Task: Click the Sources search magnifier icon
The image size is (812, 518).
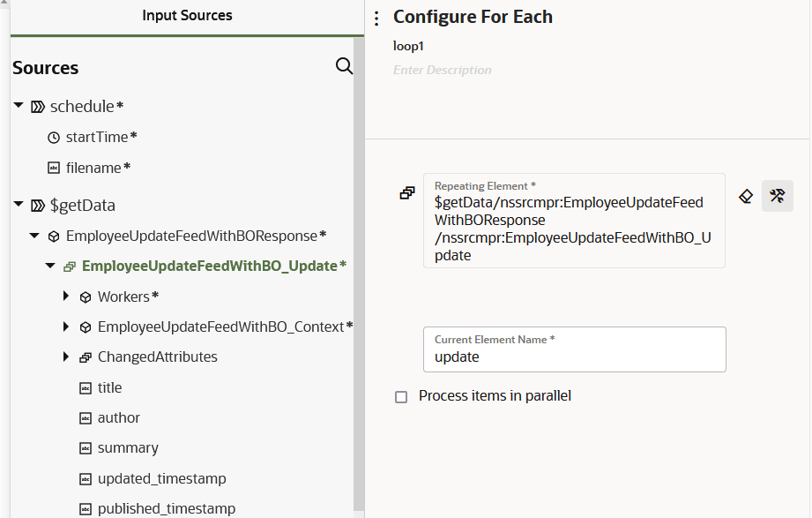Action: (344, 67)
